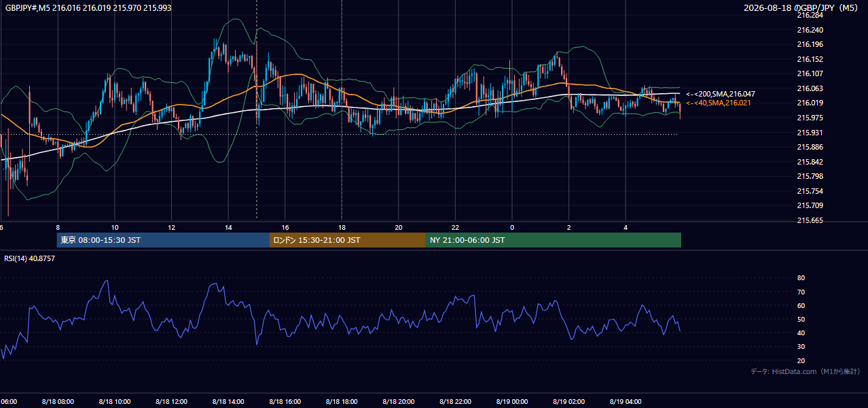
Task: Click price axis value 216.196
Action: pos(810,45)
